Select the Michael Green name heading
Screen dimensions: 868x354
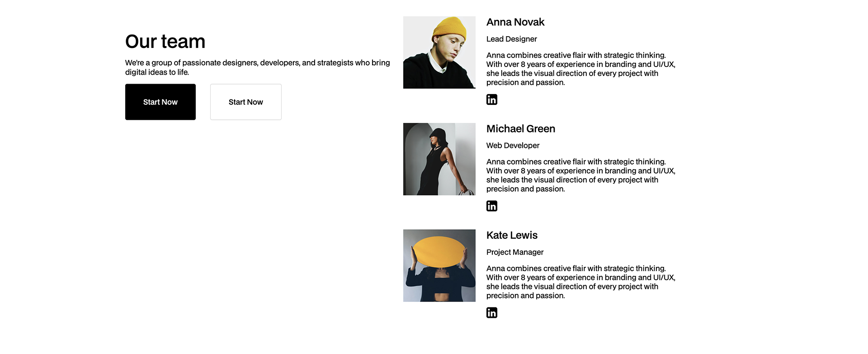point(520,129)
